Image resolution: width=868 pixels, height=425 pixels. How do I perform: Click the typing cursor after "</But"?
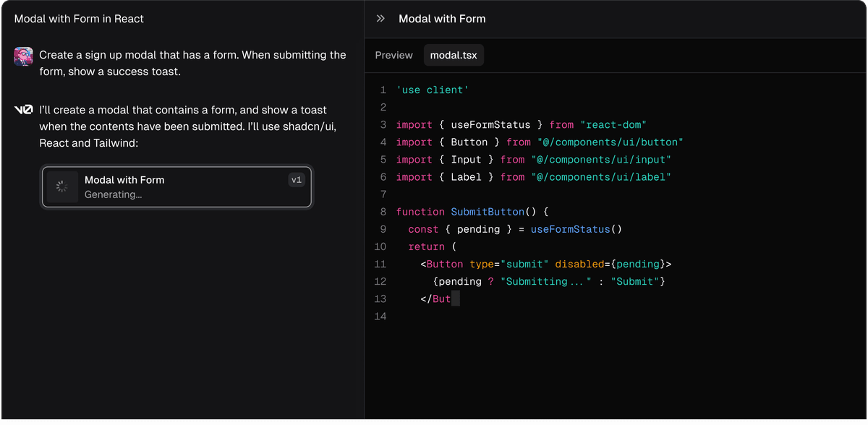(x=455, y=299)
